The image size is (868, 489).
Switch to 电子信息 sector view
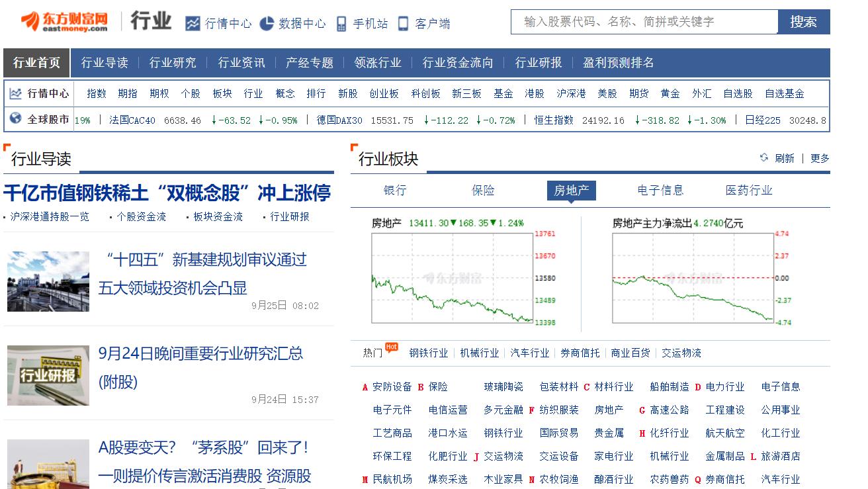pyautogui.click(x=660, y=190)
